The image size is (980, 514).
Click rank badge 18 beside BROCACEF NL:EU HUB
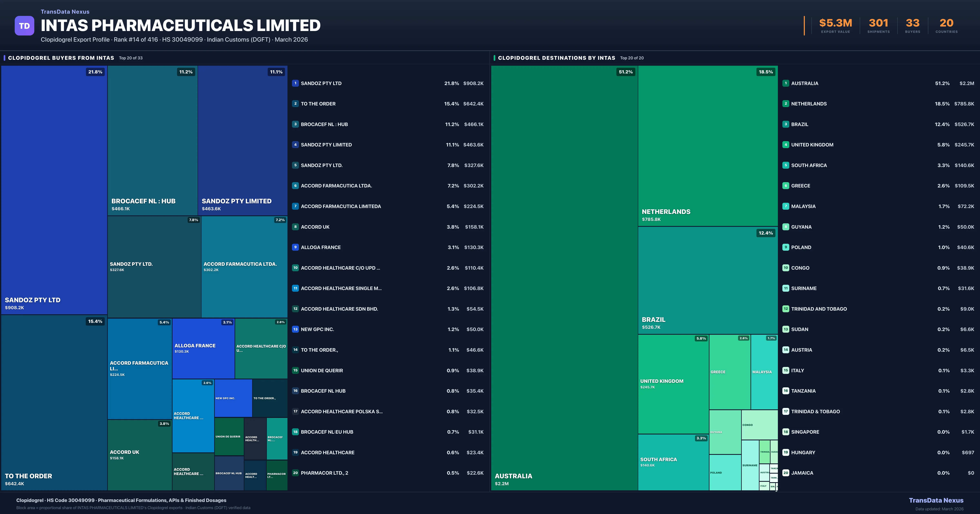coord(295,432)
